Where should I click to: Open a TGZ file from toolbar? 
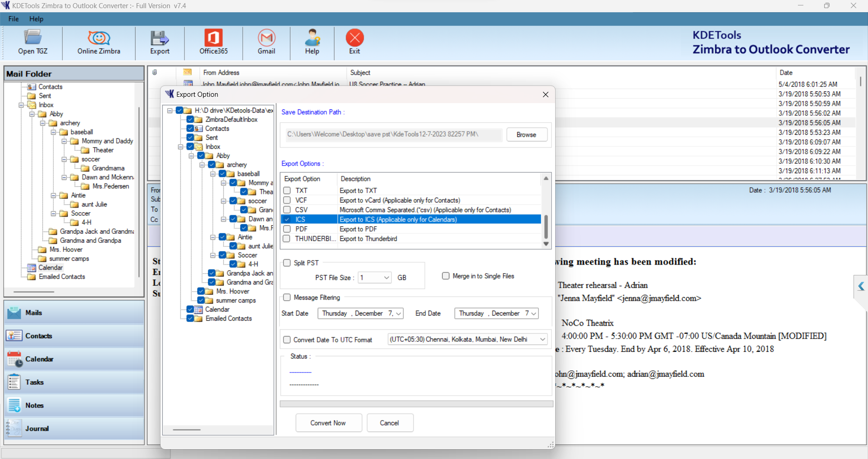pos(33,42)
